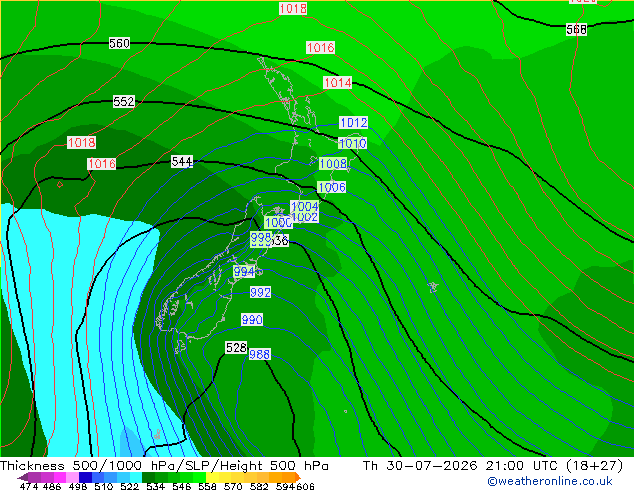This screenshot has height=490, width=634.
Task: Select the red 1014 isobar label
Action: coord(338,83)
